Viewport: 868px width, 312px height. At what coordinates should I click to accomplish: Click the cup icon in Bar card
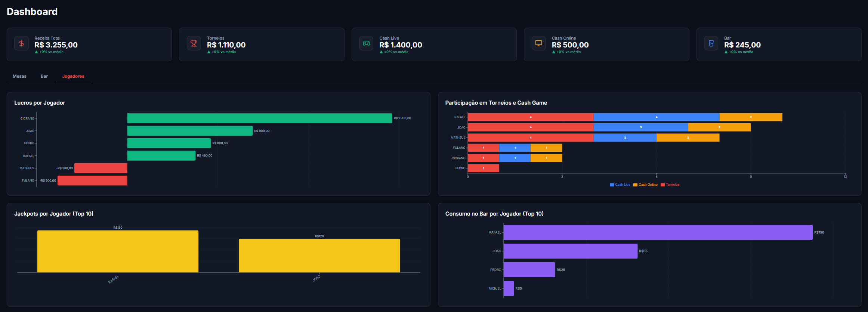point(711,43)
